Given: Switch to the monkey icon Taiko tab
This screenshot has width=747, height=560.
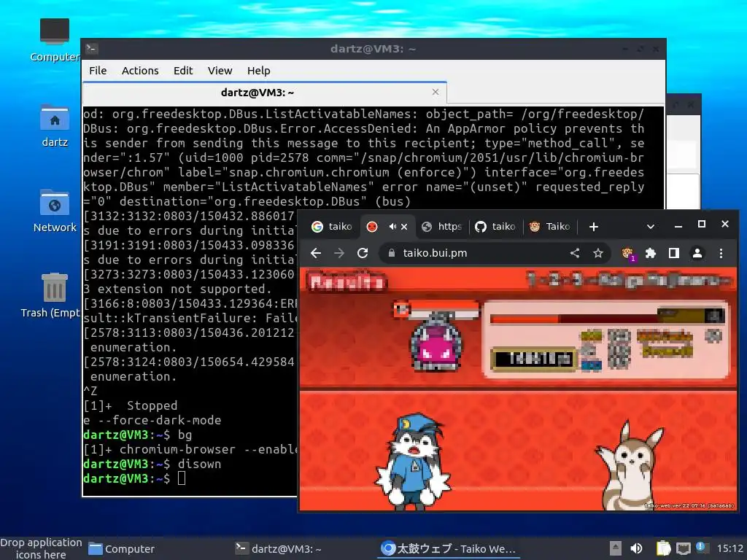Looking at the screenshot, I should pyautogui.click(x=549, y=227).
